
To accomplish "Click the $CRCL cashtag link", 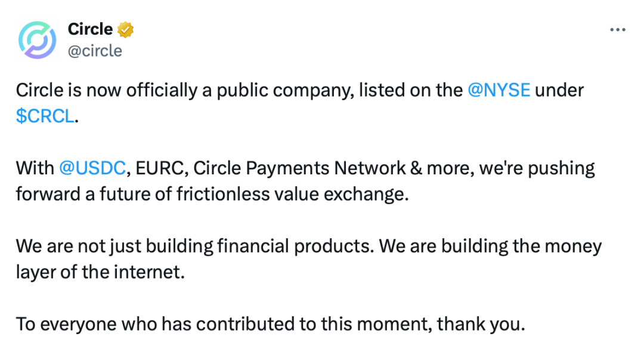I will pos(45,116).
